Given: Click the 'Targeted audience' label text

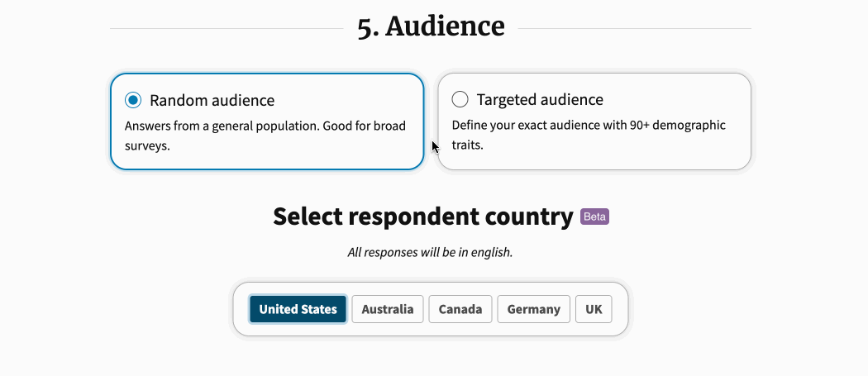Looking at the screenshot, I should (540, 100).
